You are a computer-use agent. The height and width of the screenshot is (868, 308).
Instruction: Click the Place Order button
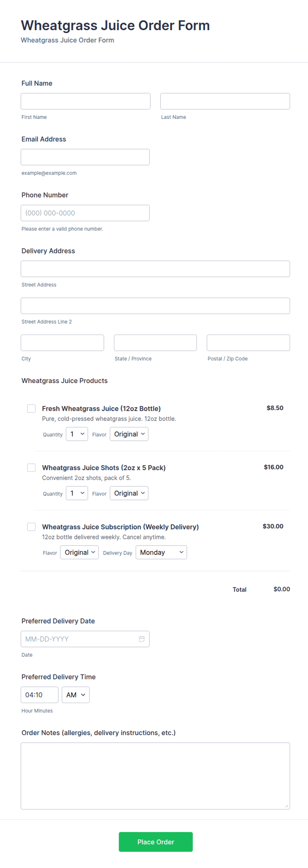pos(156,842)
